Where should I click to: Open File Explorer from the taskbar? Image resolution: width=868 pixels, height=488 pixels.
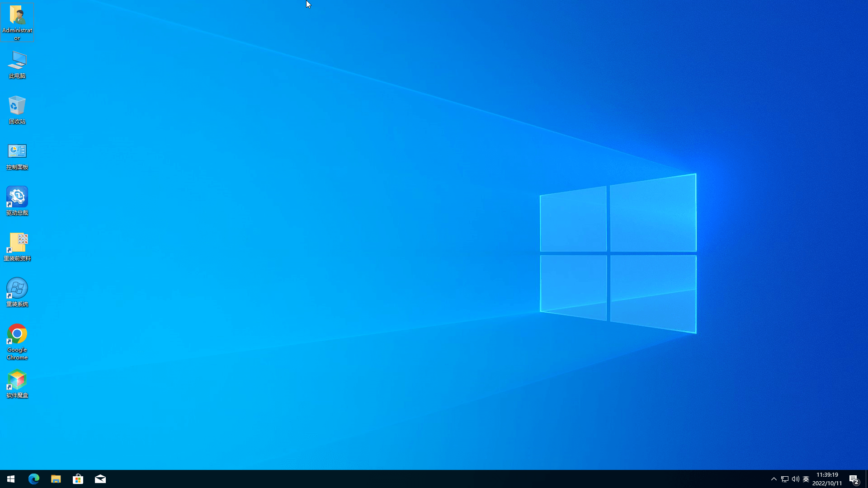(x=56, y=479)
